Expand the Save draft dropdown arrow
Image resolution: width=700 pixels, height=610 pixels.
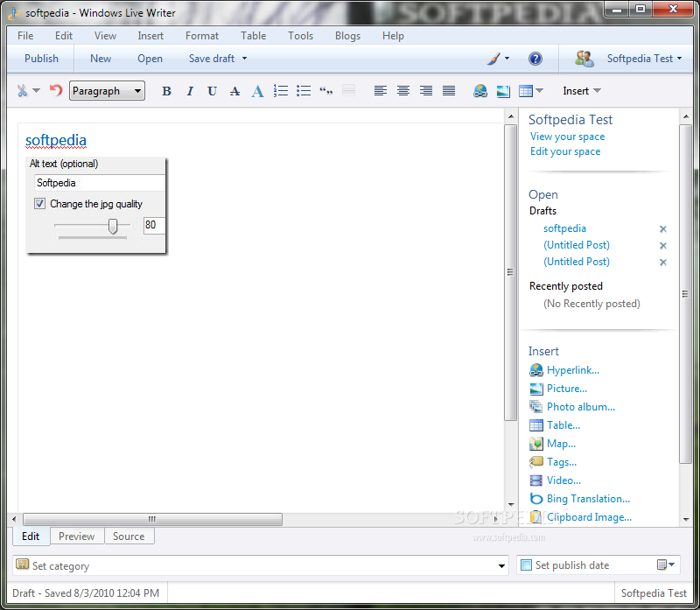[x=245, y=59]
